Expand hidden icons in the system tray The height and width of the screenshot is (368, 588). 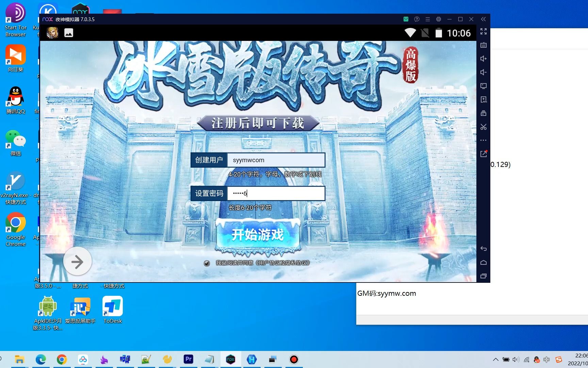pyautogui.click(x=496, y=359)
